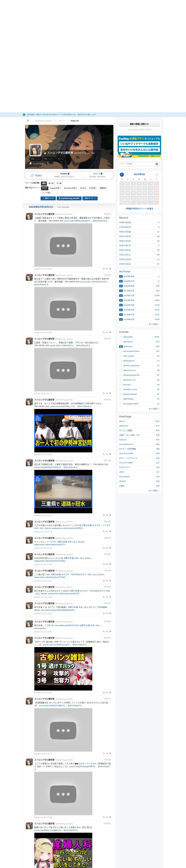Toggle 画像含む filter
The image size is (186, 868).
103,188
